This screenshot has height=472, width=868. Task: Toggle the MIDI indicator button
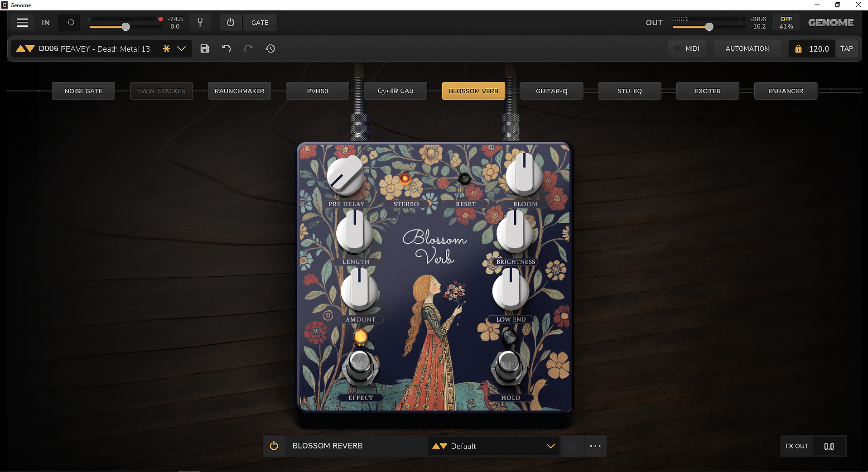[687, 48]
